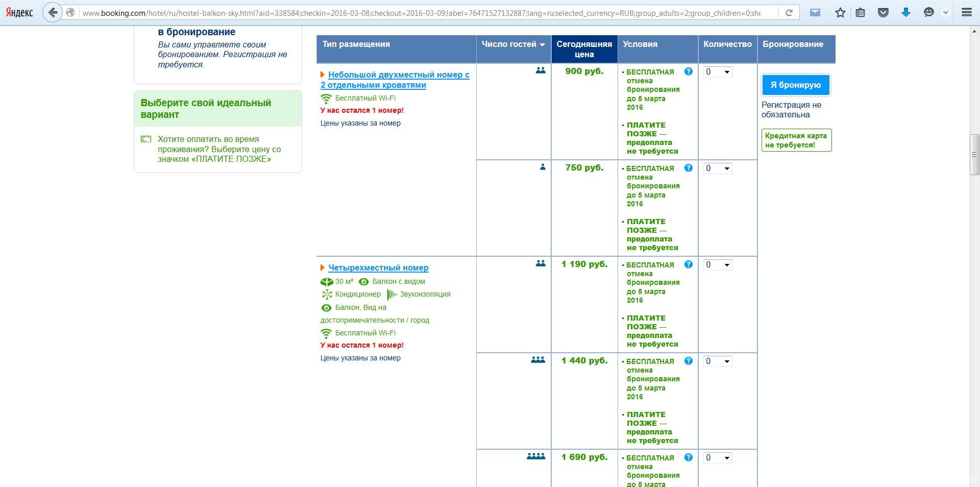Reload the page with the refresh icon
The width and height of the screenshot is (980, 487).
click(789, 13)
